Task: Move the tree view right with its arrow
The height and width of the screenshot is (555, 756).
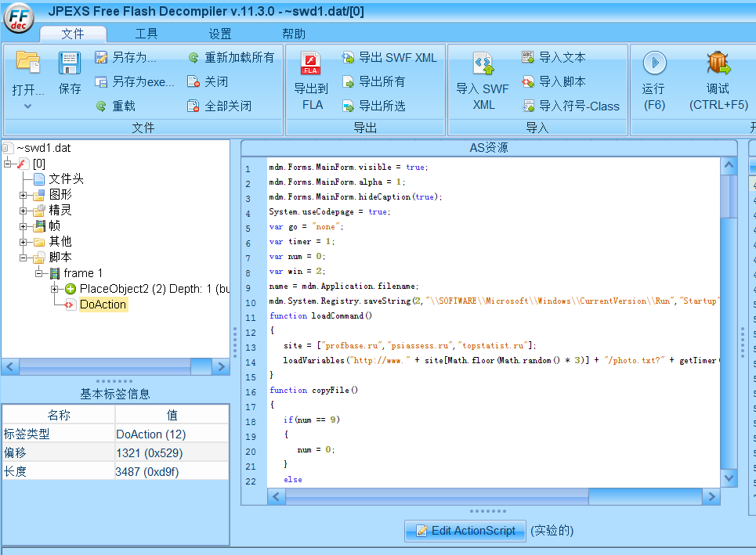Action: click(x=221, y=366)
